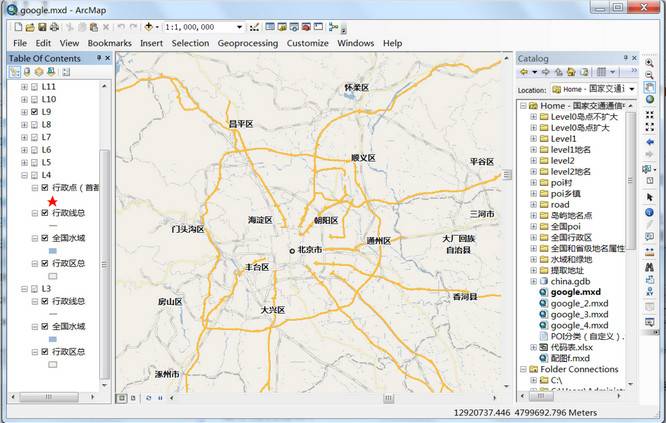Click the red star symbol under 行政点

[x=52, y=201]
